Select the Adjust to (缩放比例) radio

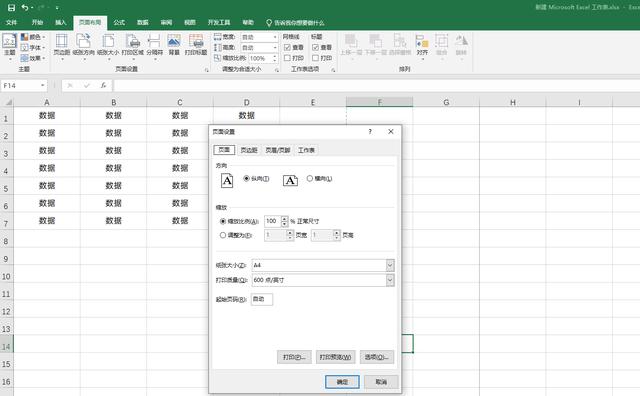pyautogui.click(x=223, y=221)
